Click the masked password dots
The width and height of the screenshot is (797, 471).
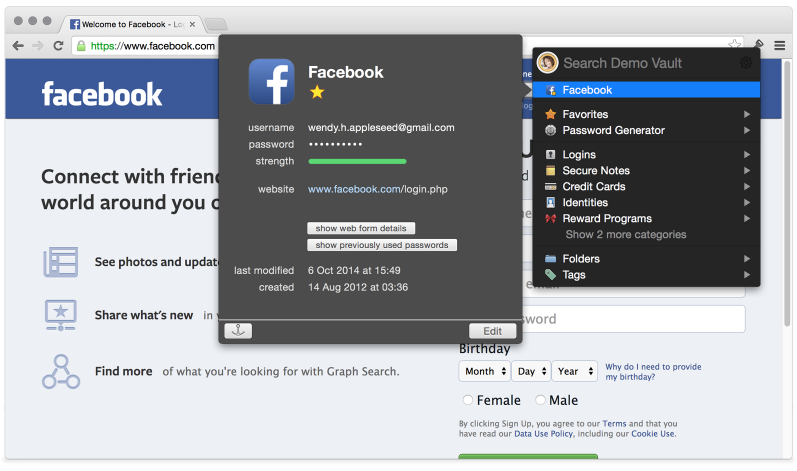click(335, 144)
